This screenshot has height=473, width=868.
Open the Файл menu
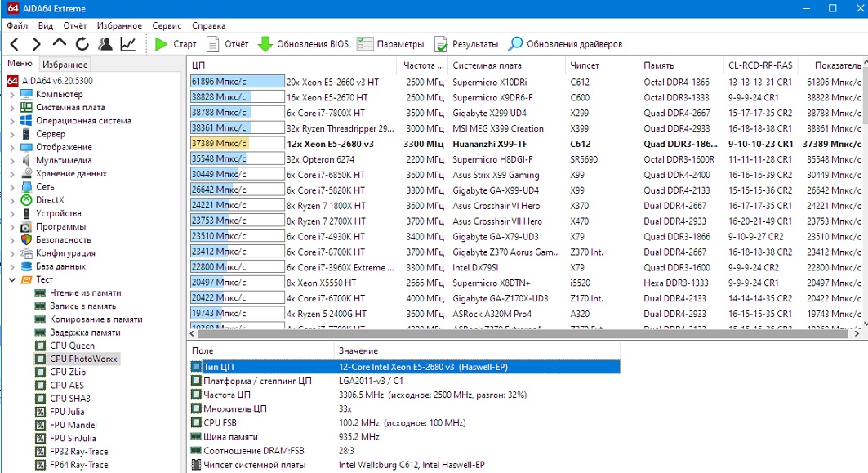point(17,25)
